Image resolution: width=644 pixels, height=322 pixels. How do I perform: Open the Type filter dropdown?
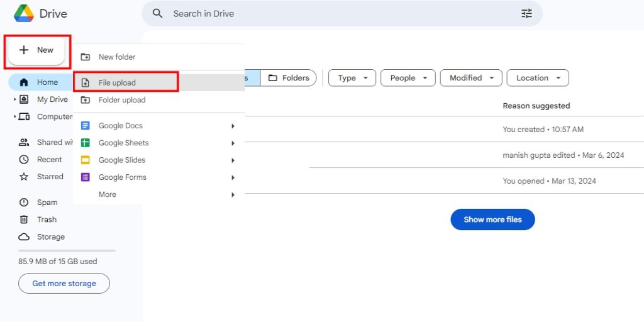352,78
